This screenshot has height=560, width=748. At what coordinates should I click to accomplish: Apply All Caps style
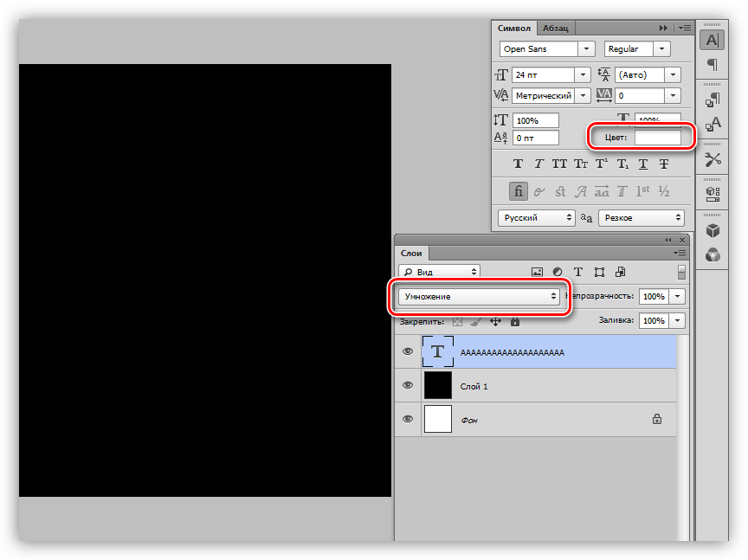(x=559, y=164)
